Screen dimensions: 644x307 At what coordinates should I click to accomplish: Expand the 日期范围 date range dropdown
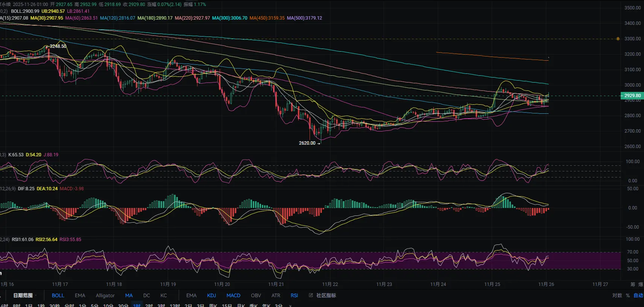pyautogui.click(x=25, y=295)
